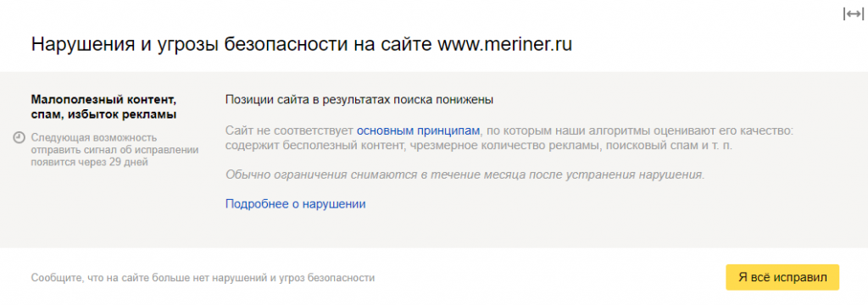Click italic text 'Обычно ограничения снимаются…'
This screenshot has height=305, width=868.
pyautogui.click(x=465, y=175)
